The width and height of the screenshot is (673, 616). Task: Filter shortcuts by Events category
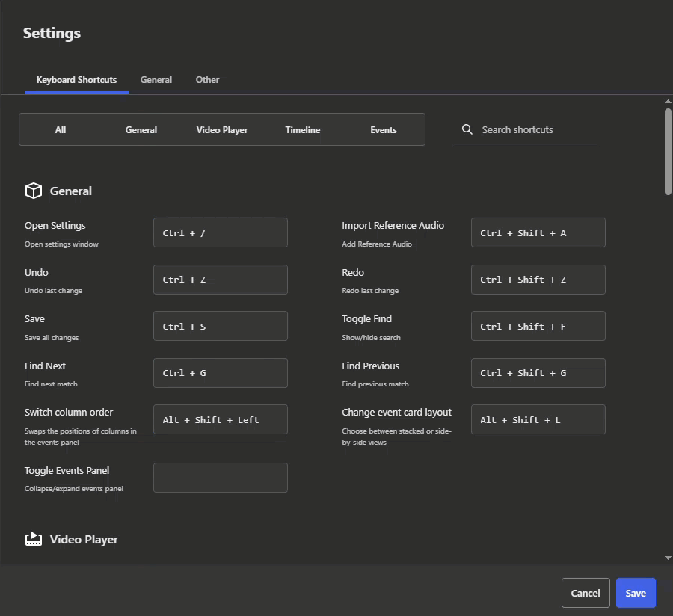coord(383,129)
